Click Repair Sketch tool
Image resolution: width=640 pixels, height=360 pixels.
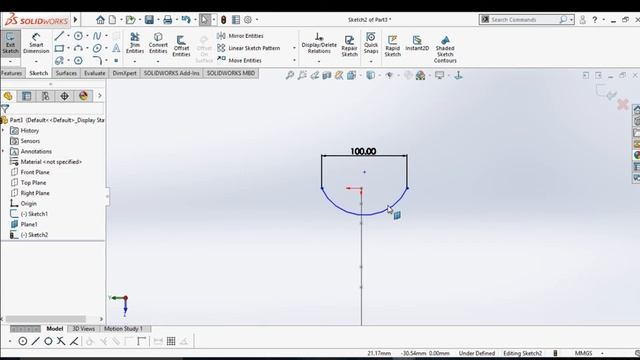[349, 46]
